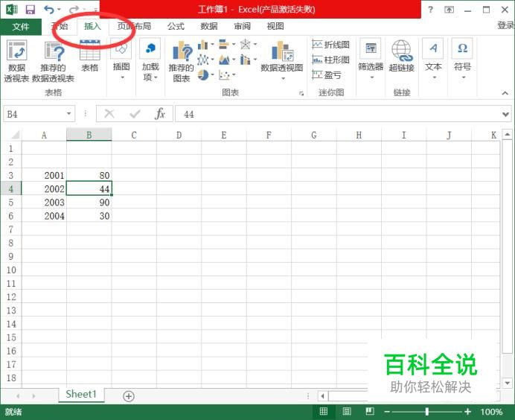
Task: Insert a scatter chart icon
Action: pyautogui.click(x=224, y=75)
